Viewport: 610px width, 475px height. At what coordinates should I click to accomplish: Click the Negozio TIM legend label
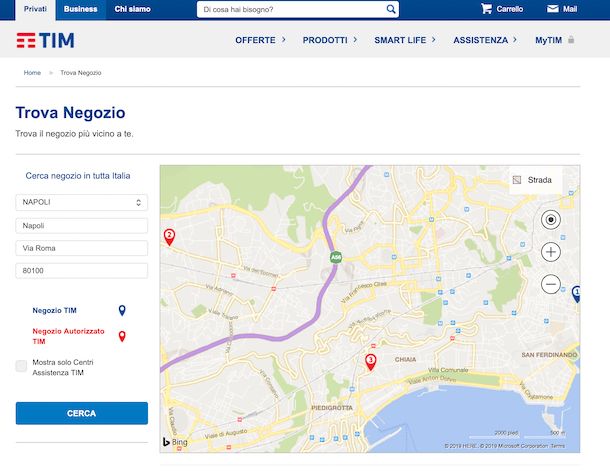tap(54, 310)
